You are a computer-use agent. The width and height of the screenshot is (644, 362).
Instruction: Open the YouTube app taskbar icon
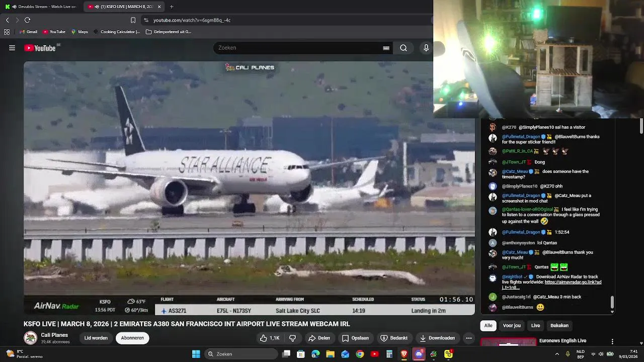point(374,354)
